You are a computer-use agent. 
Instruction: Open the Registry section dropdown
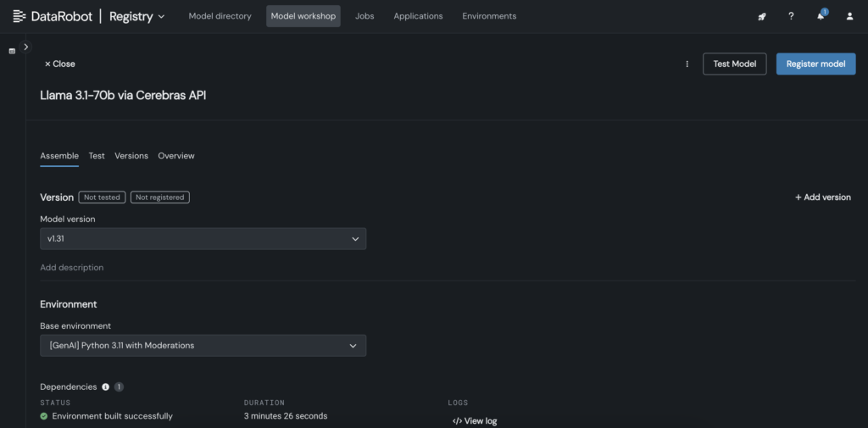coord(136,17)
